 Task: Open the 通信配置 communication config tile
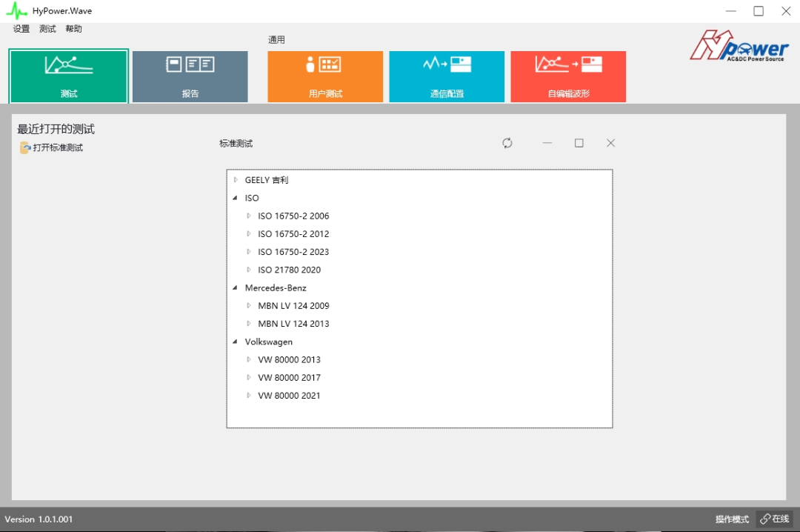[447, 76]
